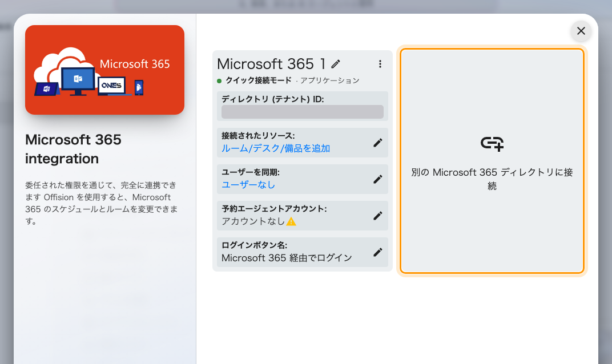Click the 'Microsoft 365 経由でログイン' value

[287, 258]
